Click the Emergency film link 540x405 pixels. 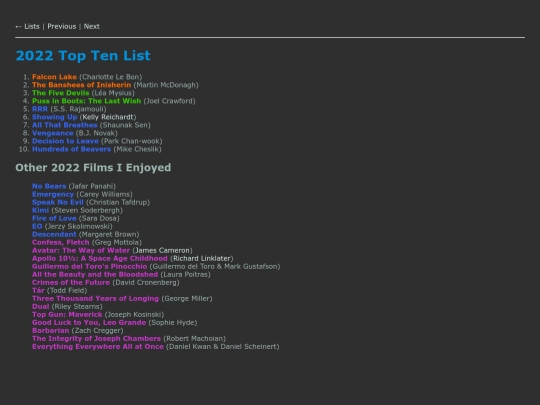[53, 194]
